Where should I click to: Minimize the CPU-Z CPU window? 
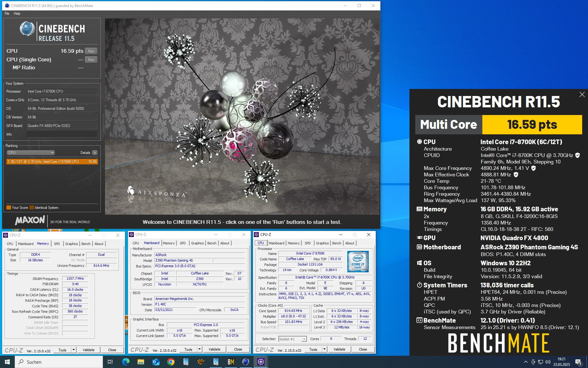tap(341, 235)
